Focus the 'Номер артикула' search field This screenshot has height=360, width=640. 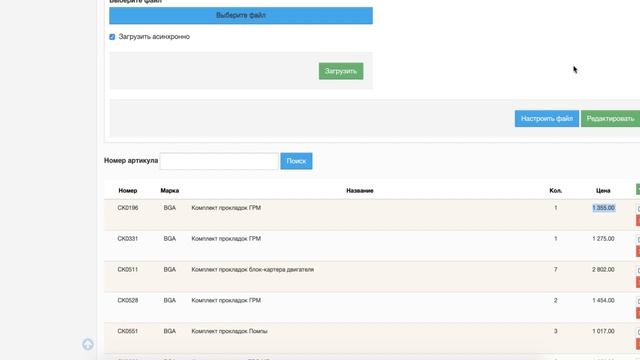point(219,161)
